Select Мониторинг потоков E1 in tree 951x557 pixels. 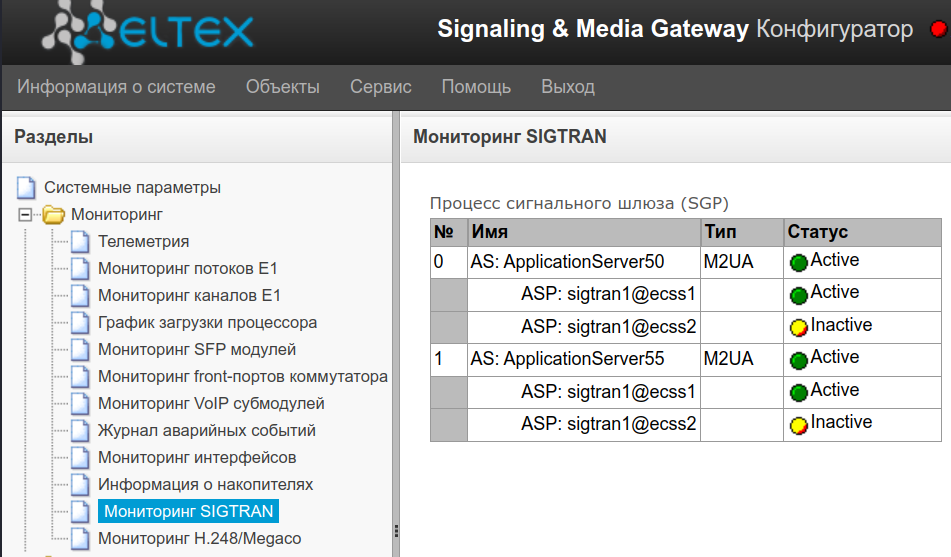[x=187, y=269]
